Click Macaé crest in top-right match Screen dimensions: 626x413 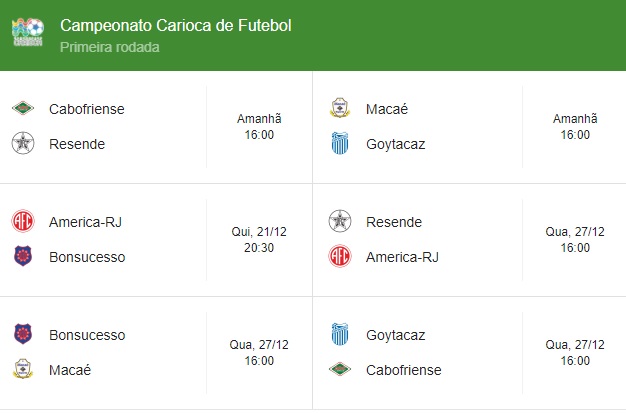(x=340, y=108)
